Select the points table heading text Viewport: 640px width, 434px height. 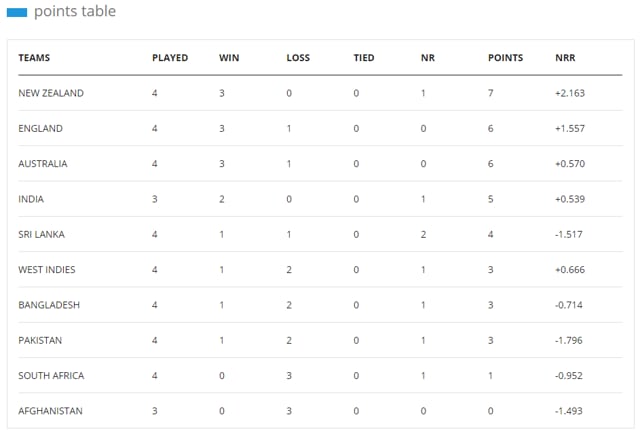(x=75, y=11)
